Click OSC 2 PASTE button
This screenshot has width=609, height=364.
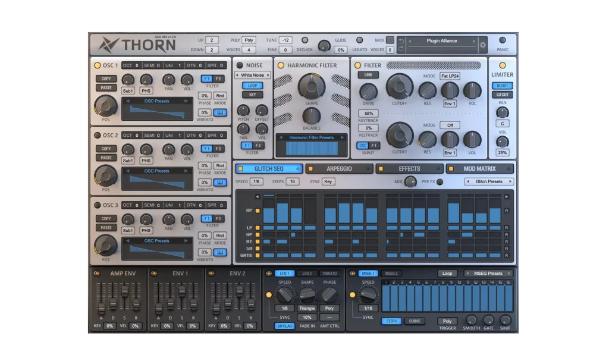pyautogui.click(x=106, y=158)
